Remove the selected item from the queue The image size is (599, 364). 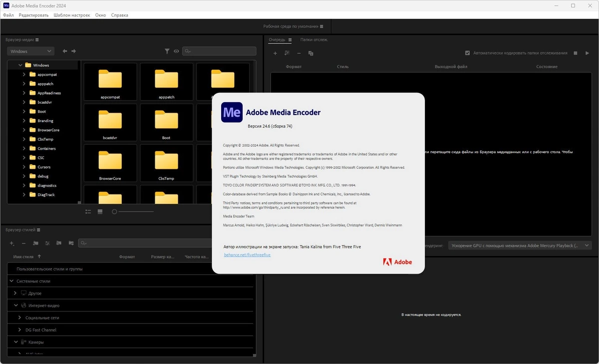click(x=299, y=53)
